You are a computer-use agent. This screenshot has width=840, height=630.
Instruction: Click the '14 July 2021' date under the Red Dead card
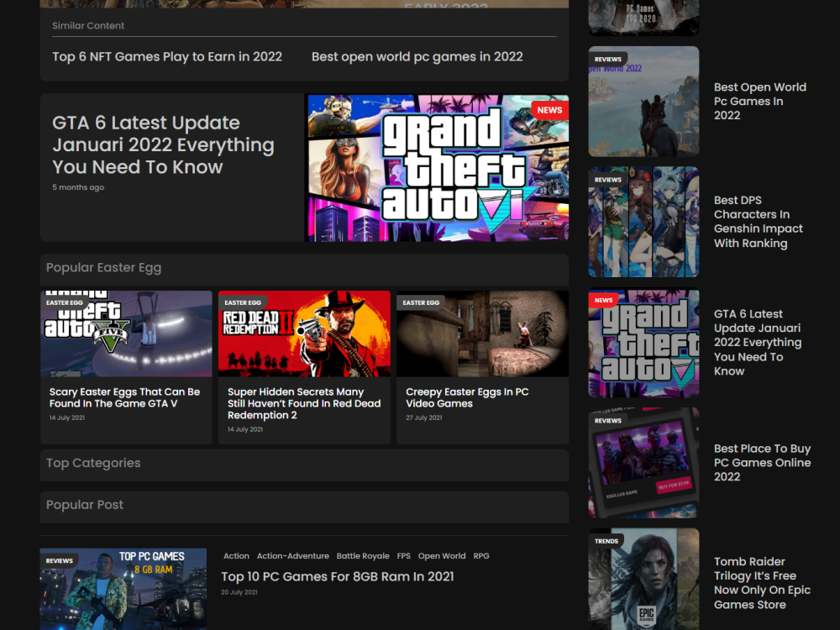(x=245, y=429)
